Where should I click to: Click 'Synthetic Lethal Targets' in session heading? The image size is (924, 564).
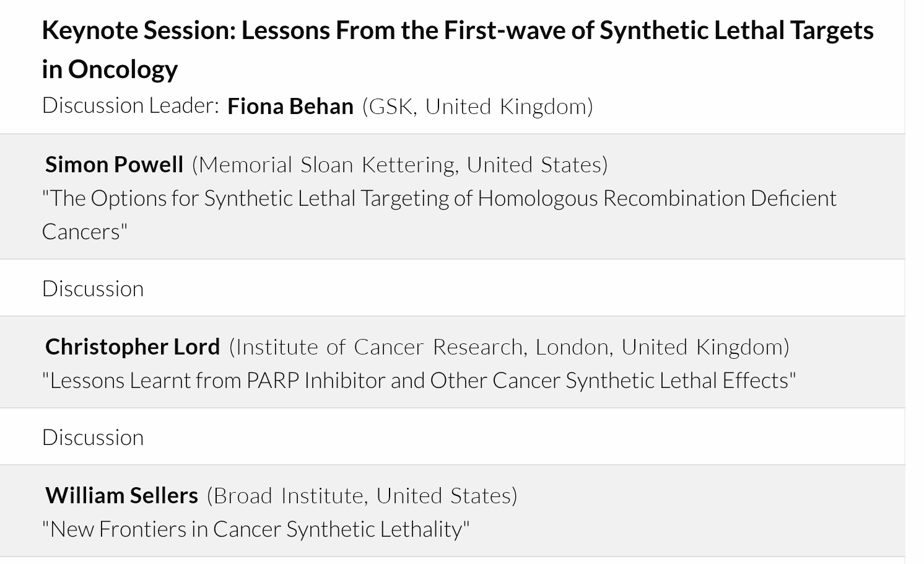point(736,30)
